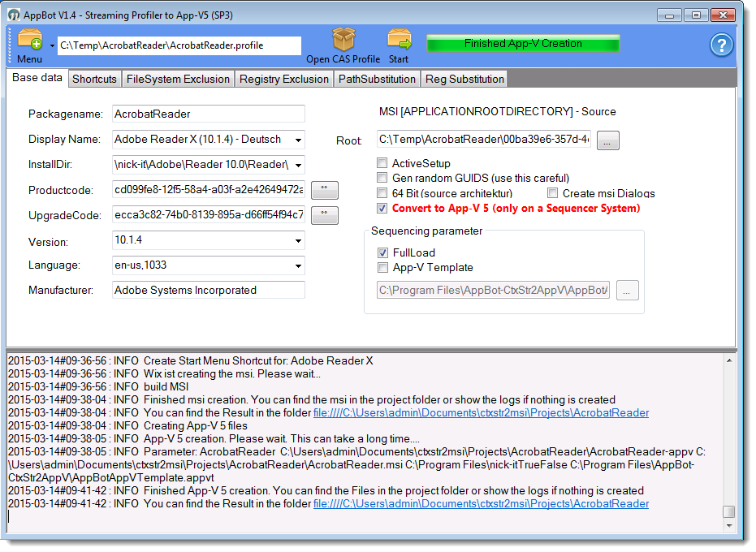Image resolution: width=756 pixels, height=552 pixels.
Task: Select the PathSubstitution tab
Action: pos(377,79)
